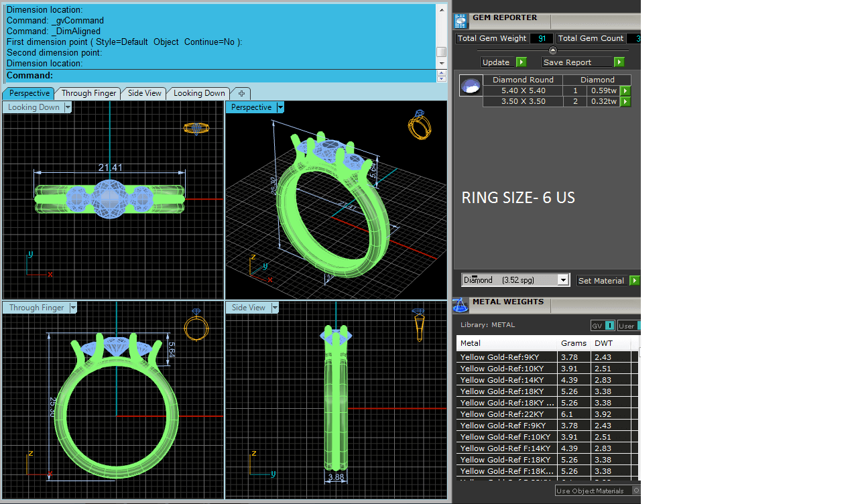
Task: Expand the Through Finger viewport menu arrow
Action: (73, 308)
